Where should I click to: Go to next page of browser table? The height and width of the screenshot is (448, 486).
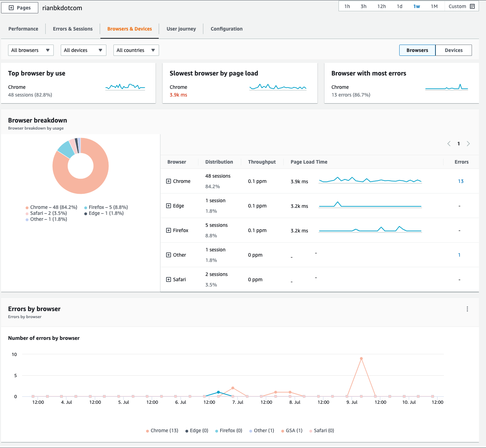point(468,144)
